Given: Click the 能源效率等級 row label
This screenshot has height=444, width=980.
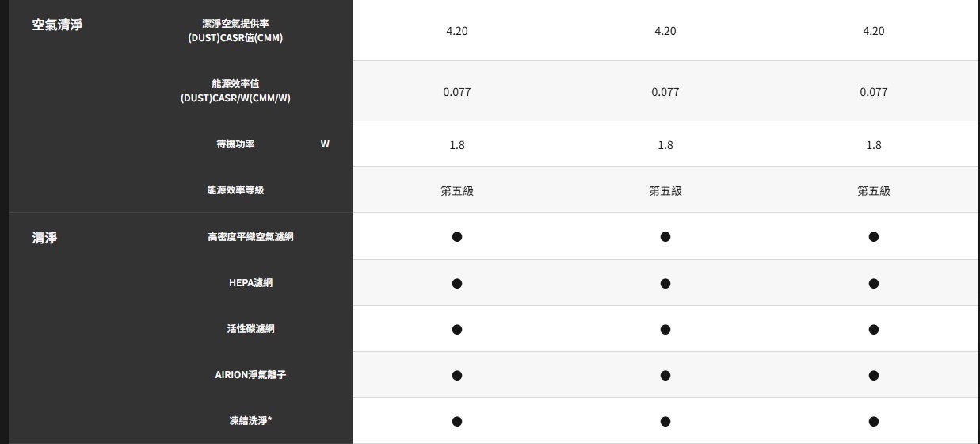Looking at the screenshot, I should pyautogui.click(x=235, y=190).
